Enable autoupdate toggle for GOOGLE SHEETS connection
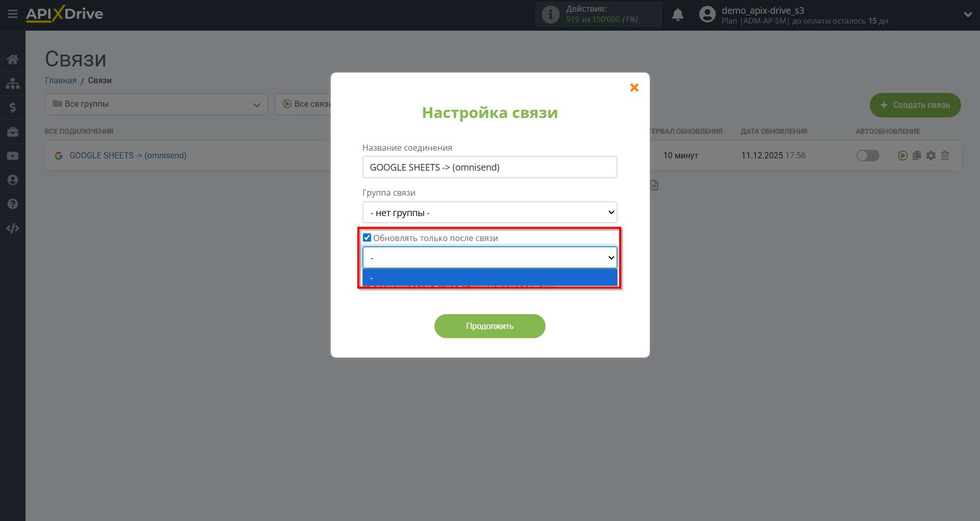Viewport: 980px width, 521px height. (x=868, y=156)
